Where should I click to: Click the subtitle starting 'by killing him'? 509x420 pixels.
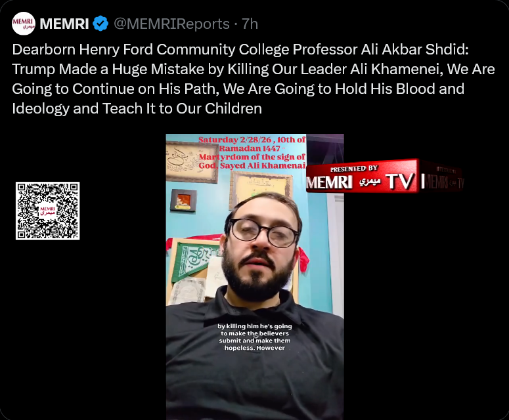(x=255, y=337)
